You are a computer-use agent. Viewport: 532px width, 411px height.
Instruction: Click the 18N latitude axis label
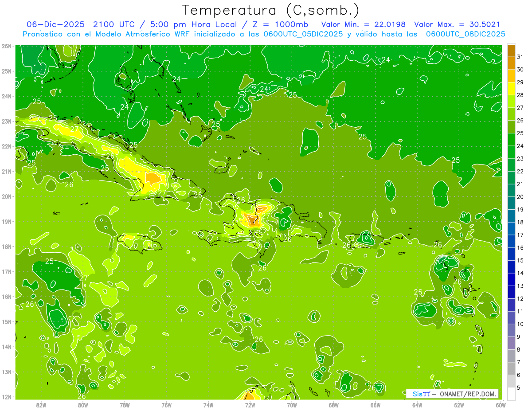pos(6,247)
